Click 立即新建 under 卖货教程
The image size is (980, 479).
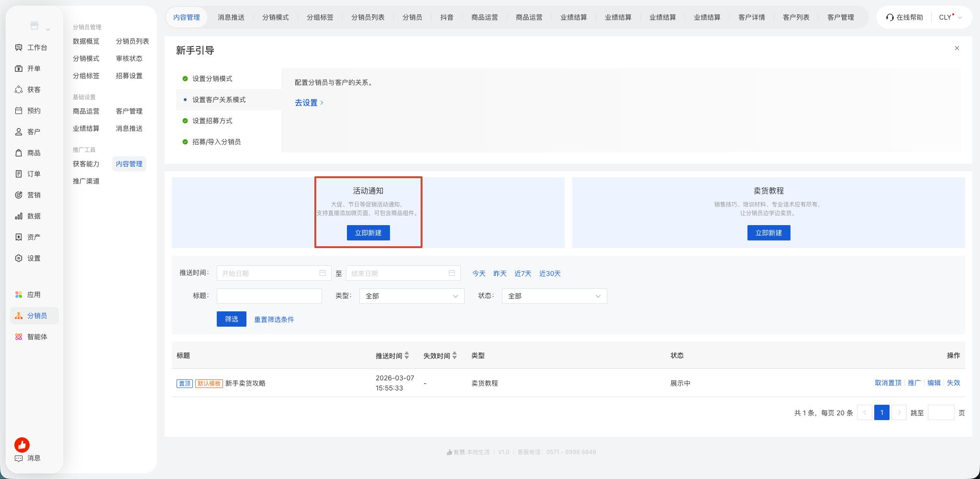768,233
